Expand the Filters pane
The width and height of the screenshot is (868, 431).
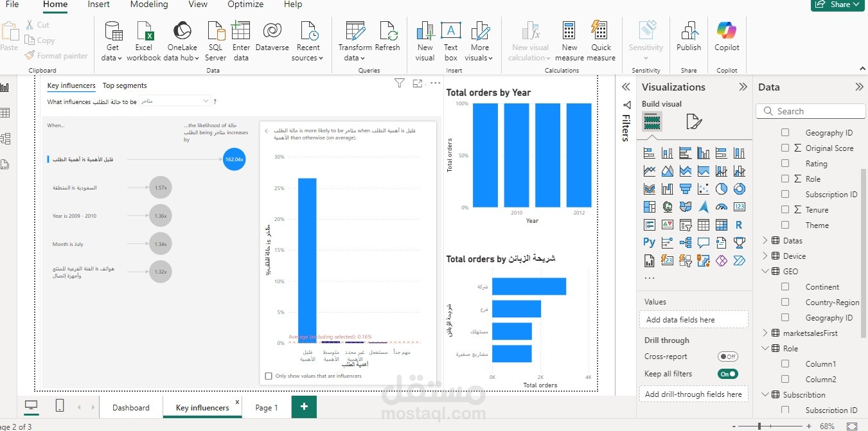[626, 87]
